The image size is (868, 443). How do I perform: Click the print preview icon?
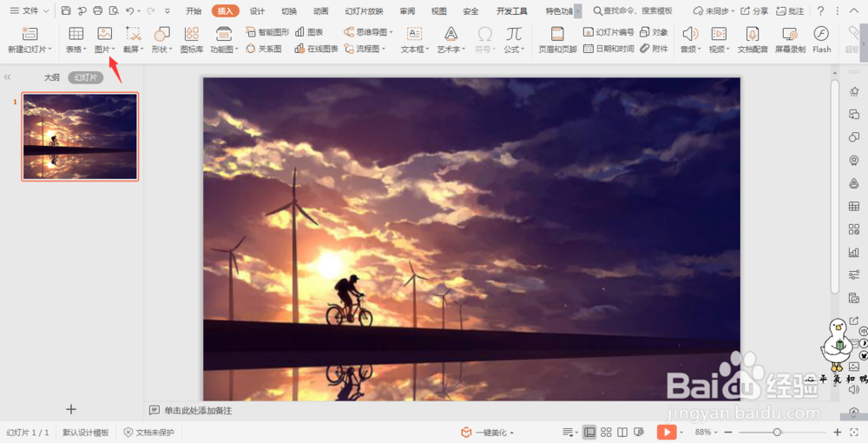pyautogui.click(x=114, y=10)
